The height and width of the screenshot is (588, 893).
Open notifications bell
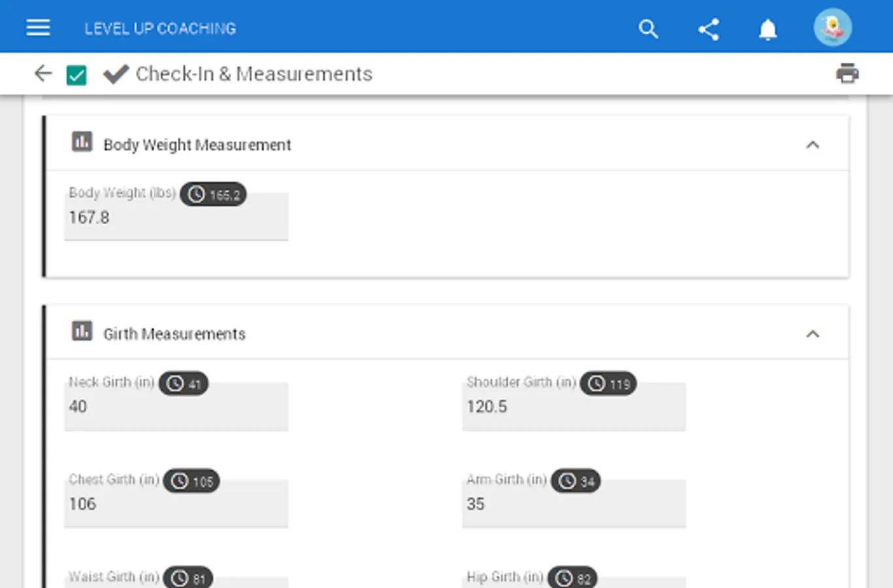point(768,29)
